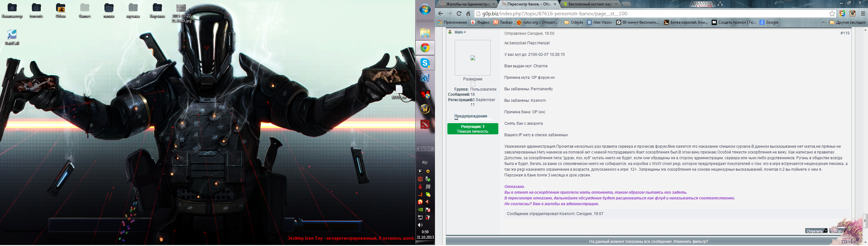Click the browser back arrow
Viewport: 868px width, 246px height.
[440, 13]
